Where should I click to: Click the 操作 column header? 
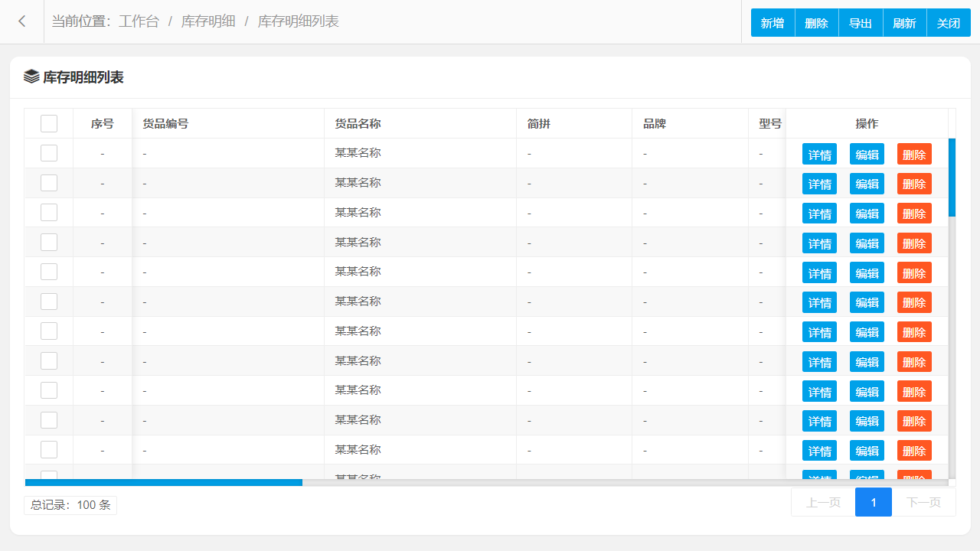[x=867, y=123]
